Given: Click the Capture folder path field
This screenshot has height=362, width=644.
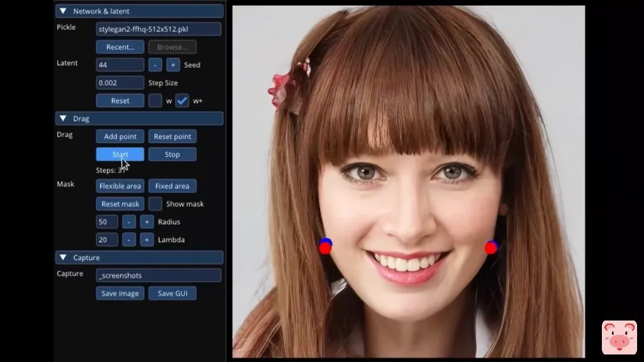Looking at the screenshot, I should (x=158, y=275).
